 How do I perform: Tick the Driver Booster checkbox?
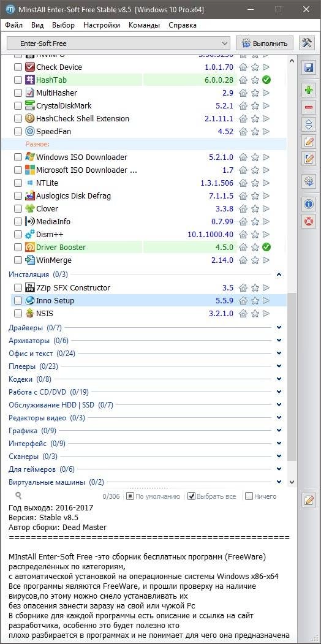pos(18,248)
